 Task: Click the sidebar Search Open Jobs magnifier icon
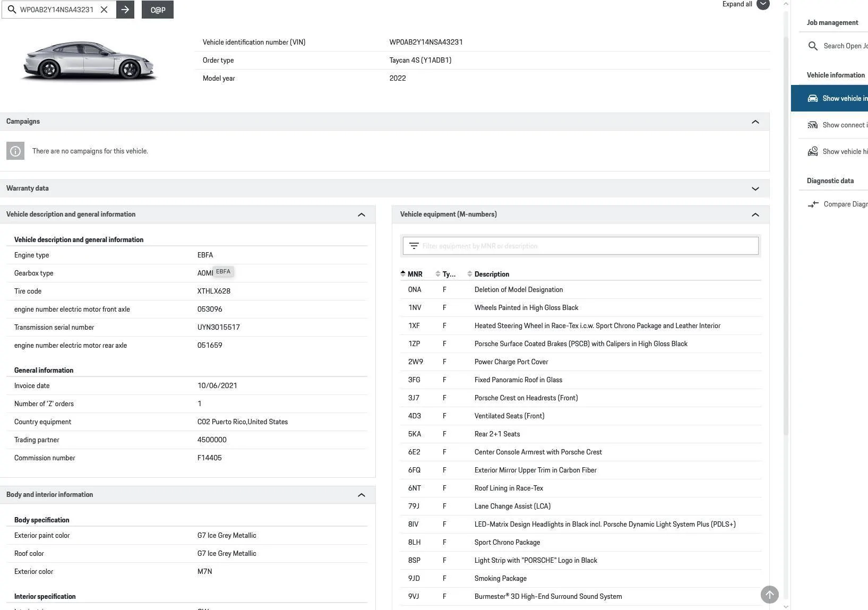(813, 46)
